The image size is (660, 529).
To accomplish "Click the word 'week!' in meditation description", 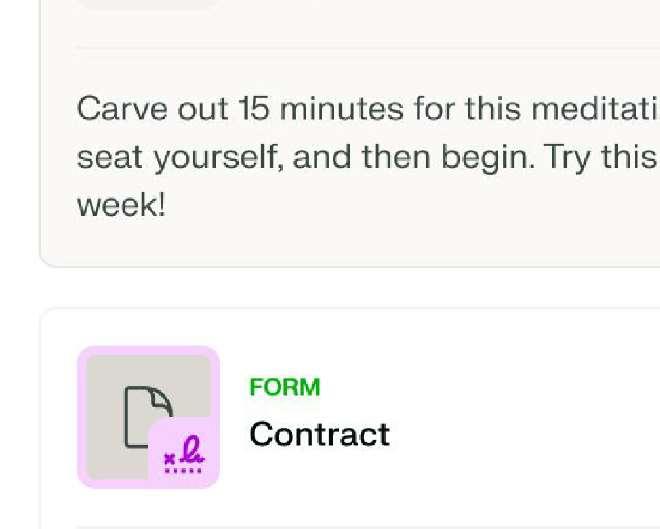I will tap(121, 206).
